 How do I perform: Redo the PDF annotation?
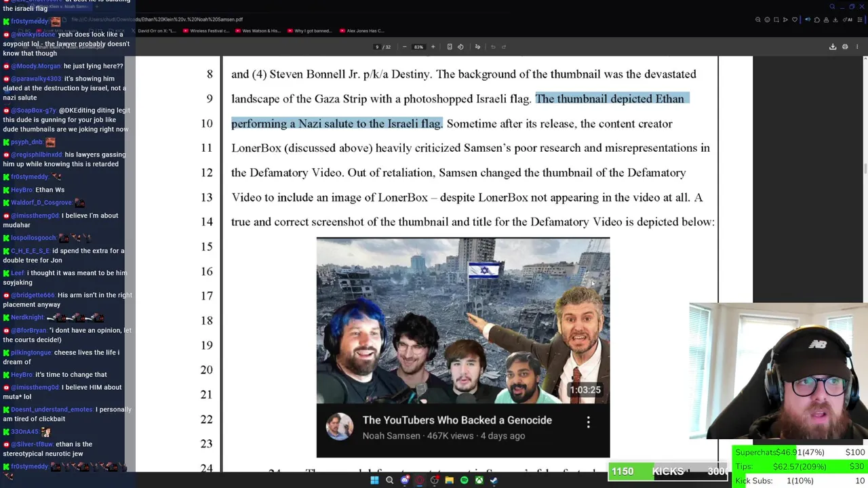click(x=504, y=47)
